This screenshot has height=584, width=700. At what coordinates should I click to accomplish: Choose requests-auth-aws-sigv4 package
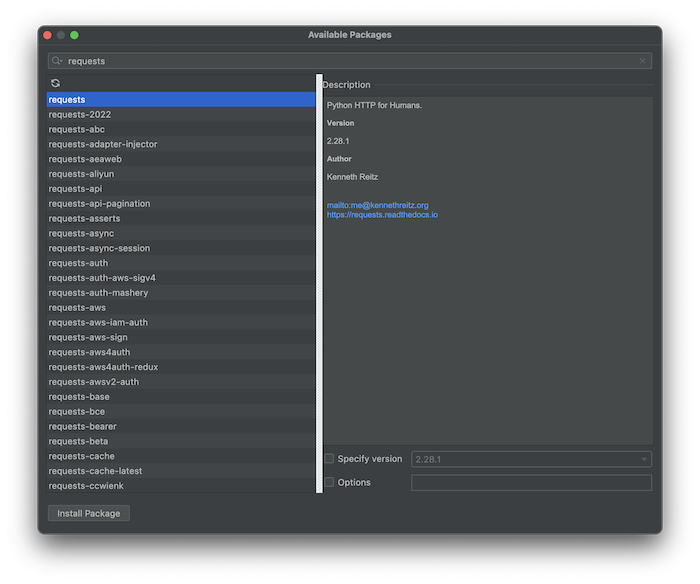point(181,278)
